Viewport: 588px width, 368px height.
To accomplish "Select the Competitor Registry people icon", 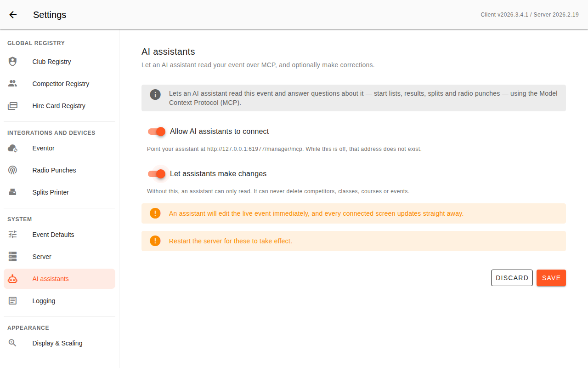I will coord(12,84).
